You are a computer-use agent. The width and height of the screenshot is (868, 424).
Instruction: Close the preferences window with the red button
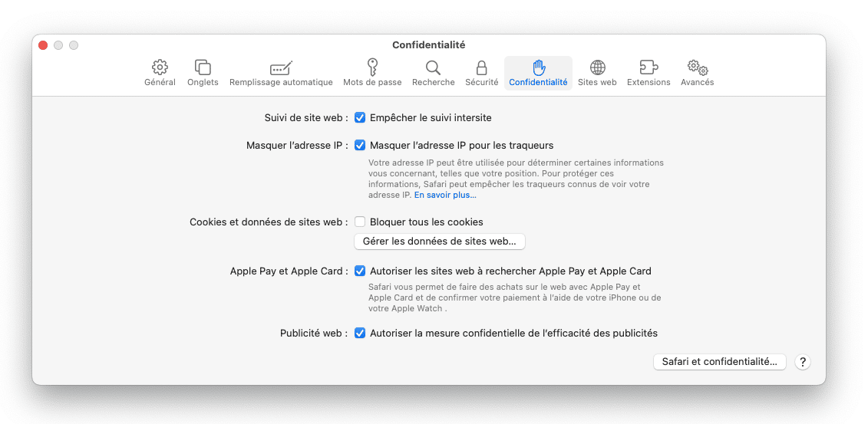[43, 45]
